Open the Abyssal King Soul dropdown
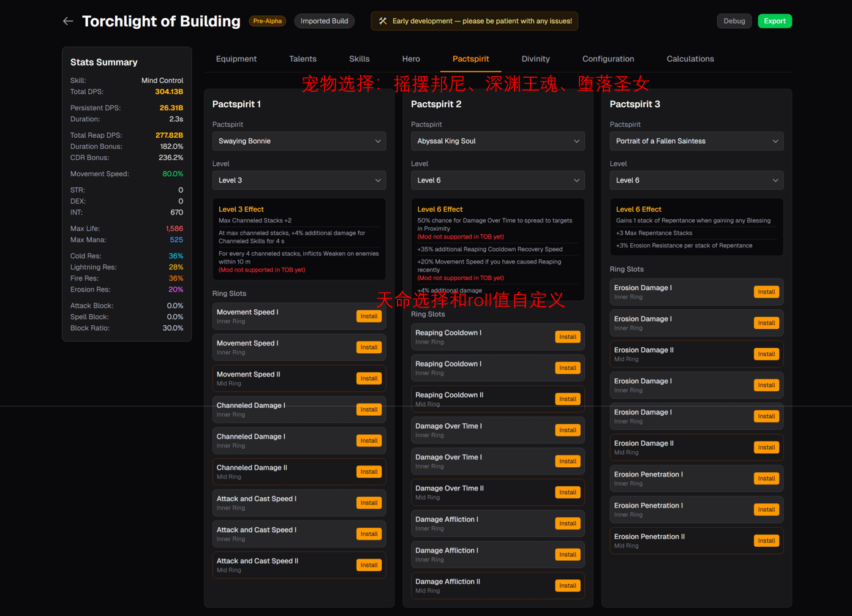Image resolution: width=852 pixels, height=616 pixels. 497,141
